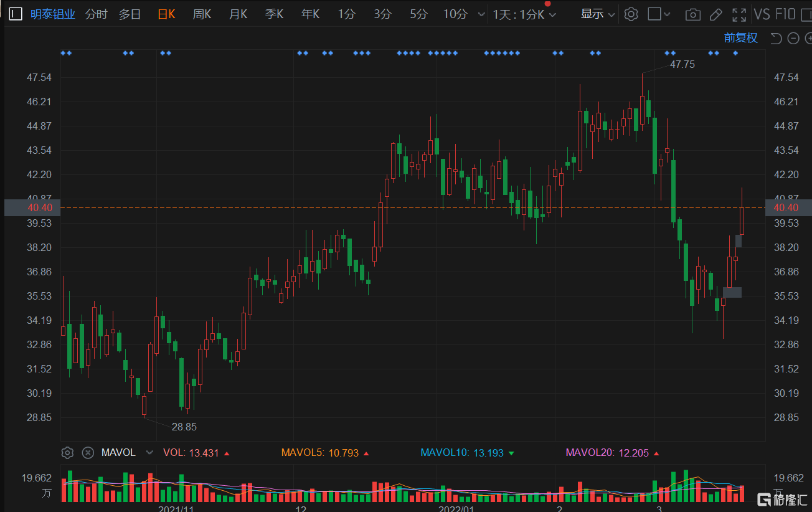812x512 pixels.
Task: Click the left 47.54 price axis label
Action: 39,77
